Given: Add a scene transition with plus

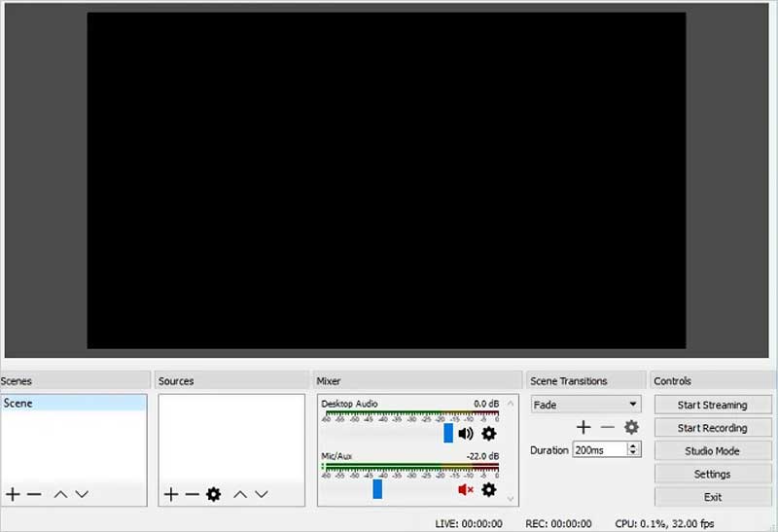Looking at the screenshot, I should [583, 427].
